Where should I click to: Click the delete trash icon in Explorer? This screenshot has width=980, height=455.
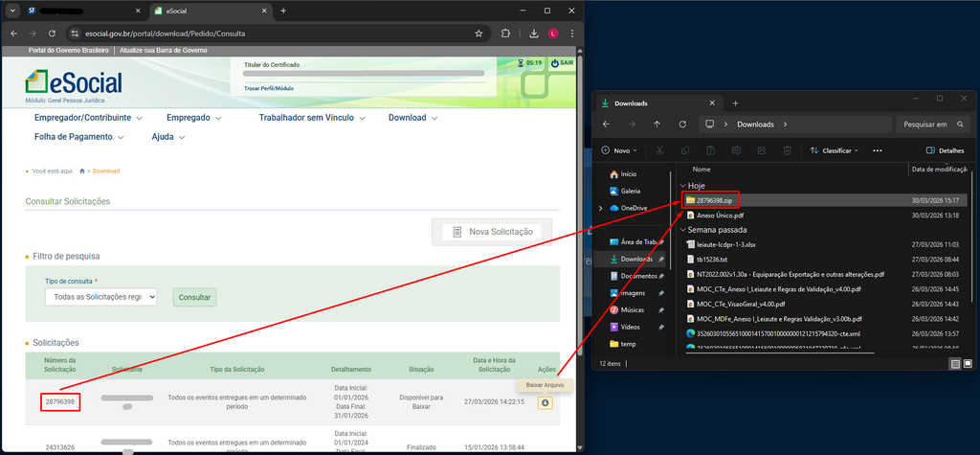tap(787, 150)
